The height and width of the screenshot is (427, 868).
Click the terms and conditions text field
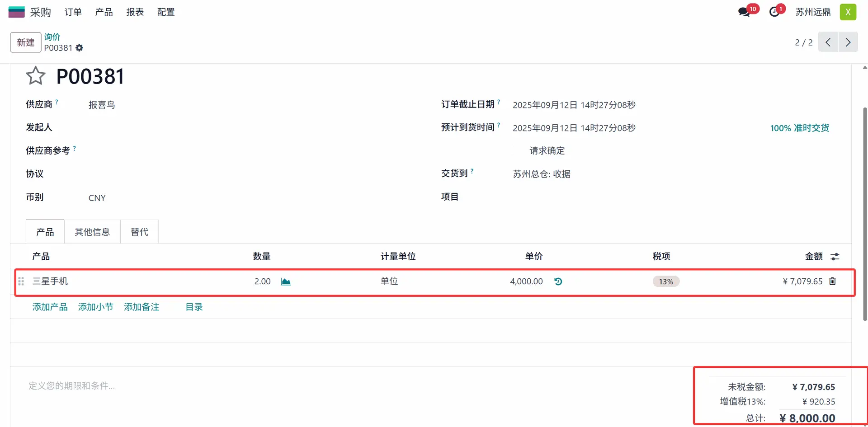tap(181, 386)
